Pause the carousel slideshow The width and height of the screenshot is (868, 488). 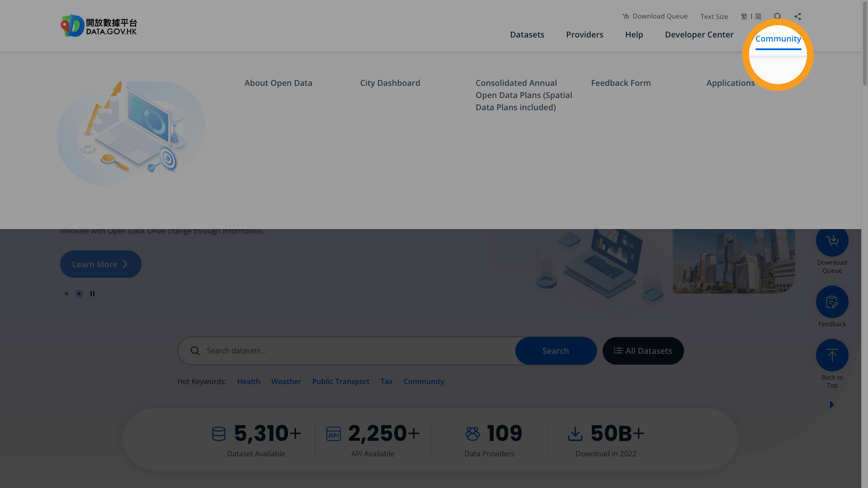(x=93, y=293)
